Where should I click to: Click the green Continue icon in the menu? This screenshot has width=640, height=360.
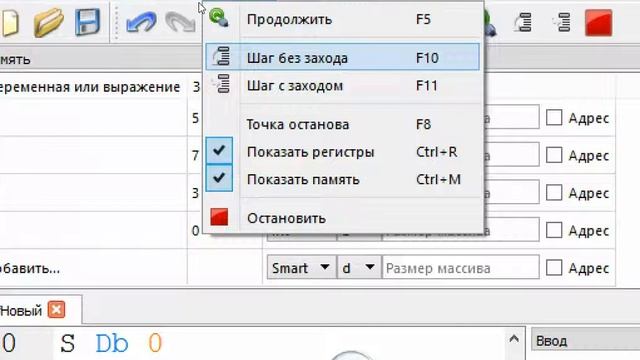[219, 18]
